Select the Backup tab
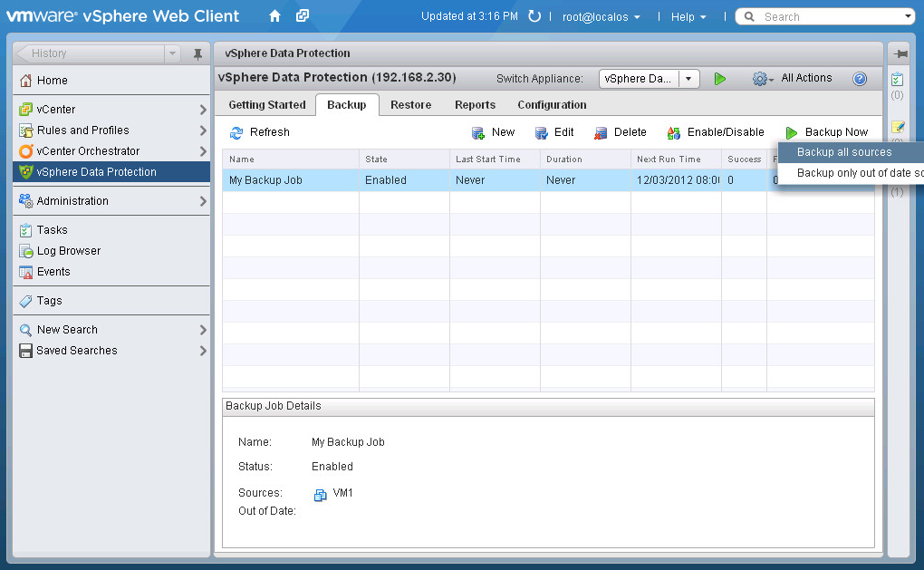Screen dimensions: 924x570 (x=346, y=105)
